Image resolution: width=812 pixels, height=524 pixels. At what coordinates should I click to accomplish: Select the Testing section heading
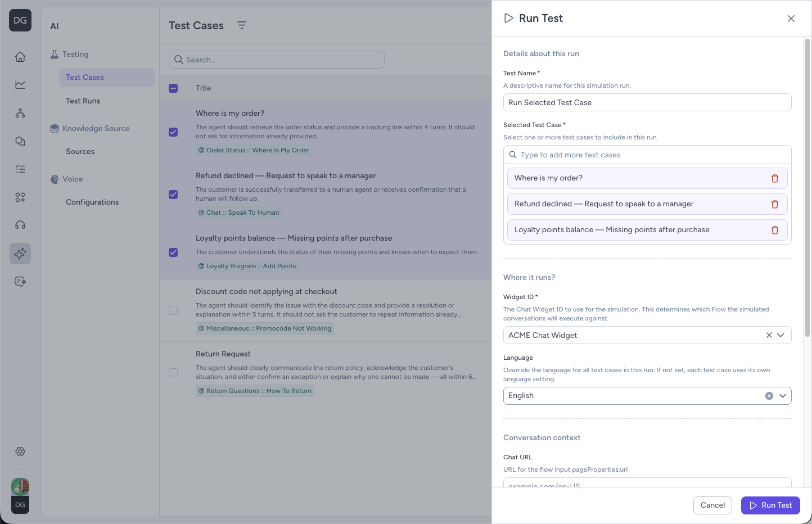coord(69,55)
